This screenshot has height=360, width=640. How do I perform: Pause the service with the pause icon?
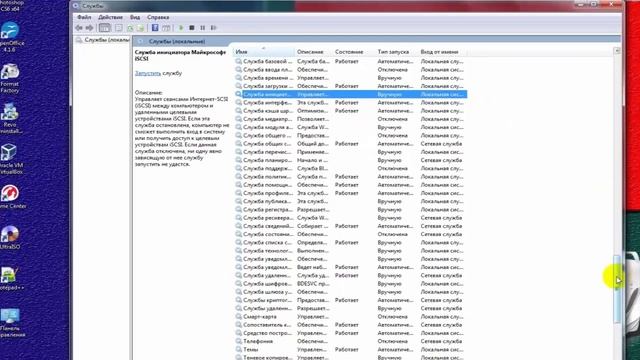click(202, 28)
